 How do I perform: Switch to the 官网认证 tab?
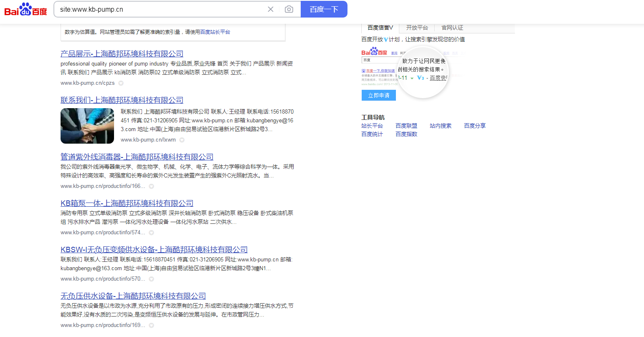click(452, 28)
